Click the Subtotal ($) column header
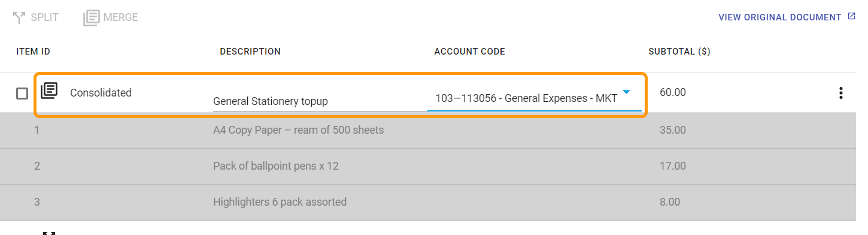This screenshot has height=235, width=868. 679,52
